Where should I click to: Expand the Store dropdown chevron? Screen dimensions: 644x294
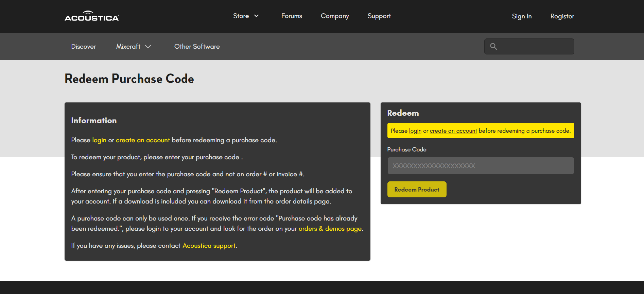coord(257,16)
